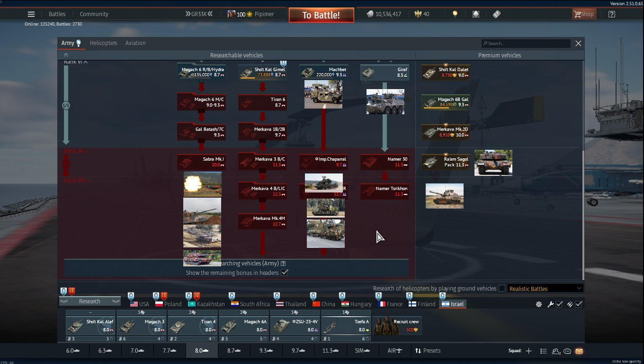Click the lightbulb icon in top bar
Image resolution: width=644 pixels, height=364 pixels.
[455, 14]
